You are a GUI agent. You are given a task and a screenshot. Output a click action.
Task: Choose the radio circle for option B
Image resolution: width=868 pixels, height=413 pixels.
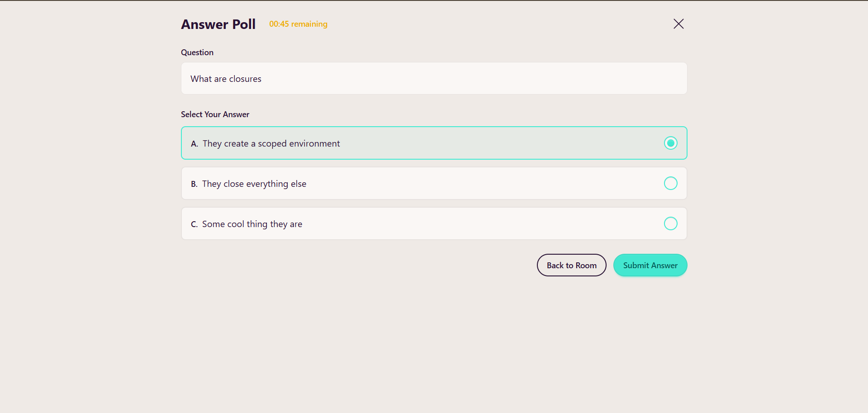[x=670, y=183]
